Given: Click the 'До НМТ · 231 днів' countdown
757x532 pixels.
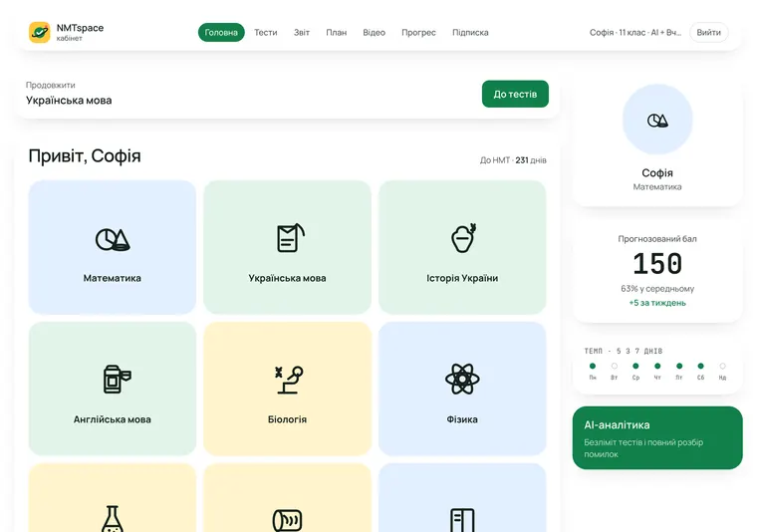Looking at the screenshot, I should pos(513,160).
